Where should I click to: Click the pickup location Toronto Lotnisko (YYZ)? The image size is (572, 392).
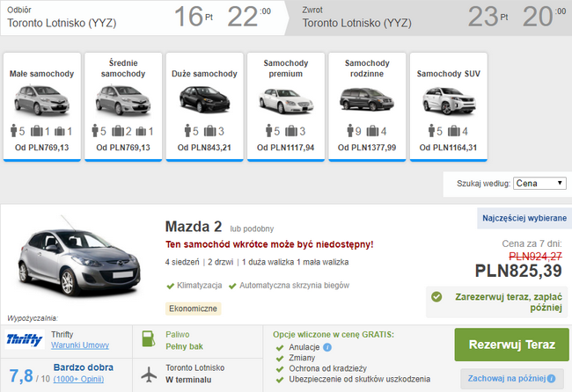pyautogui.click(x=62, y=23)
